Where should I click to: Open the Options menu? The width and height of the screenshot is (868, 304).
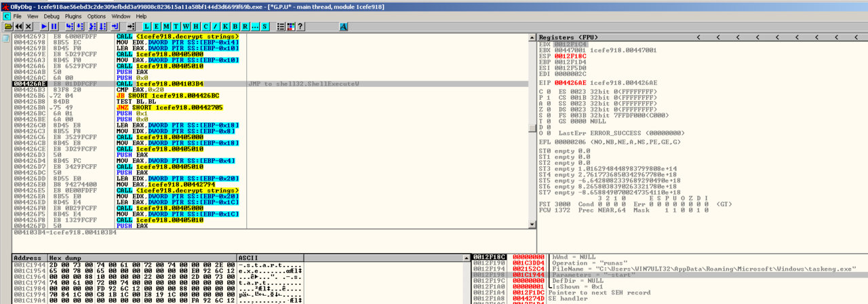pyautogui.click(x=96, y=16)
